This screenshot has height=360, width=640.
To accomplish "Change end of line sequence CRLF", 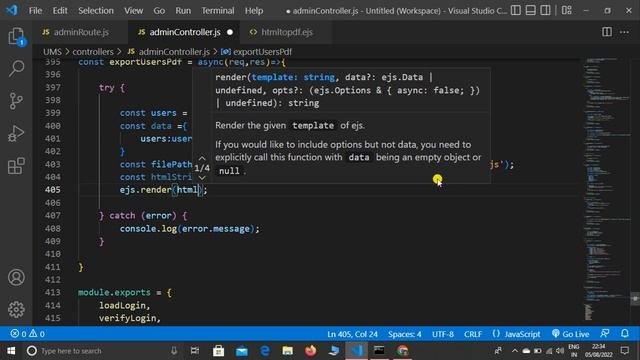I will [x=473, y=334].
